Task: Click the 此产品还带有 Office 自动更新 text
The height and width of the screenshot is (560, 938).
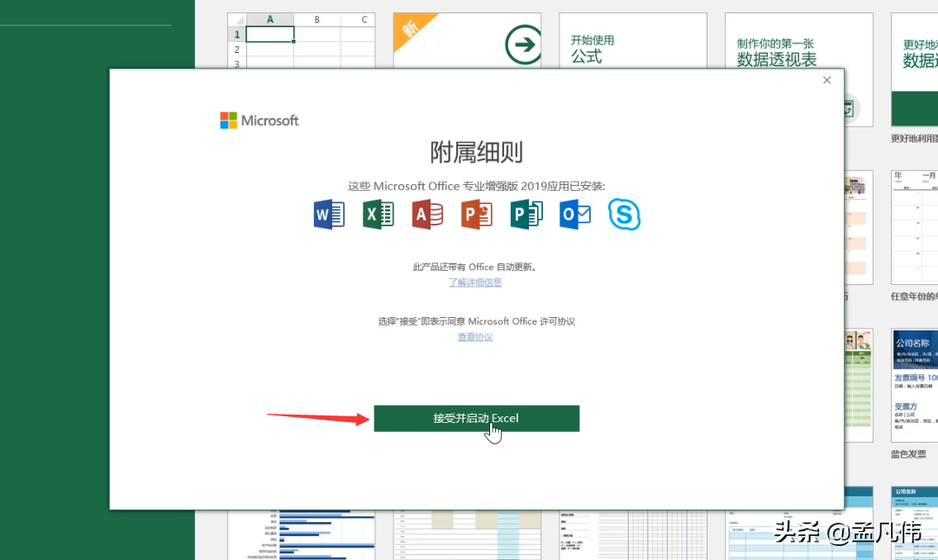Action: [x=476, y=267]
